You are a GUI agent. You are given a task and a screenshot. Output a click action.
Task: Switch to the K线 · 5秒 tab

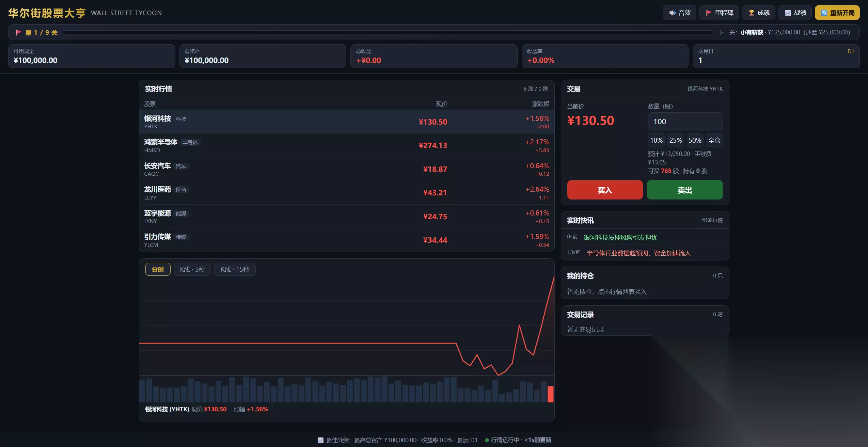(x=192, y=269)
